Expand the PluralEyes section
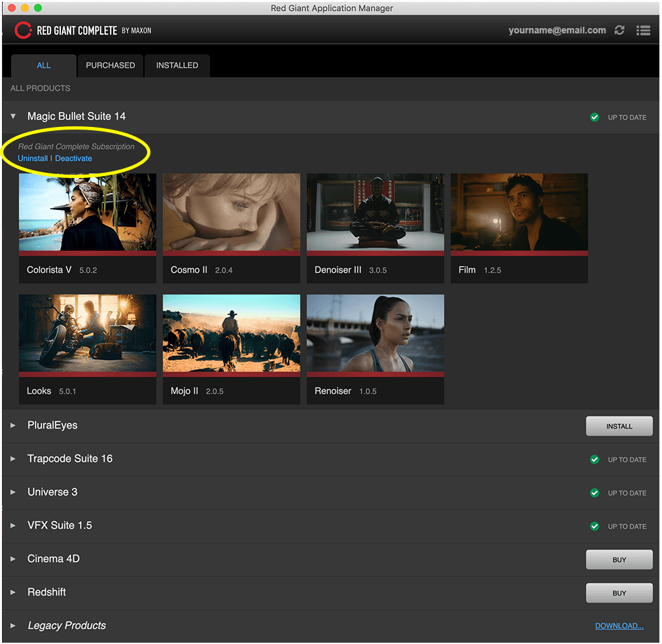Screen dimensions: 662x644 (13, 425)
